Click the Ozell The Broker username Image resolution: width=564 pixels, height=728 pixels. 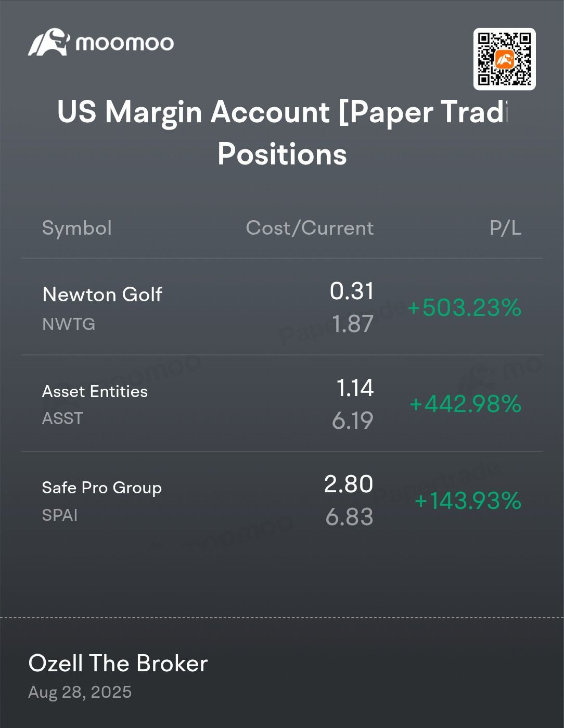(118, 663)
